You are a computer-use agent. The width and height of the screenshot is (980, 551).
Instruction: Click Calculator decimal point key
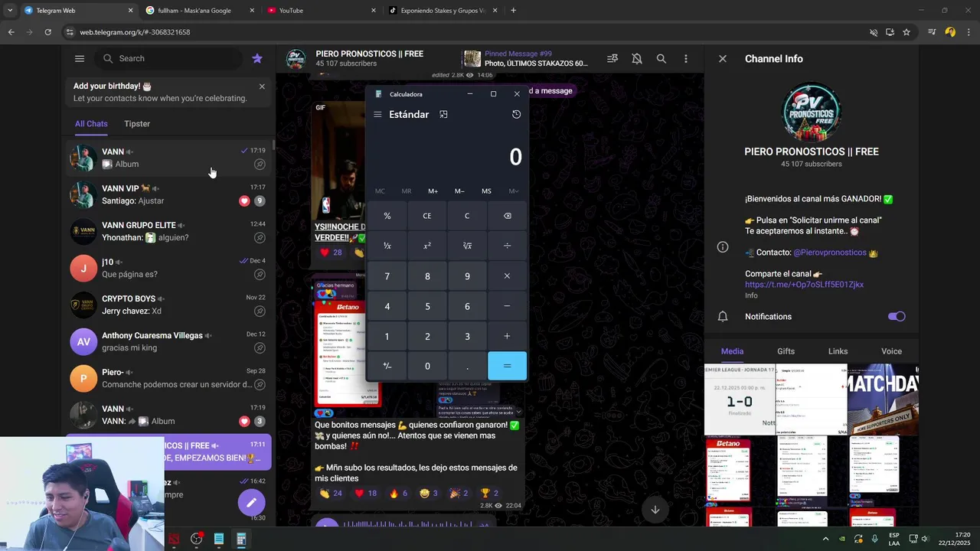point(467,366)
